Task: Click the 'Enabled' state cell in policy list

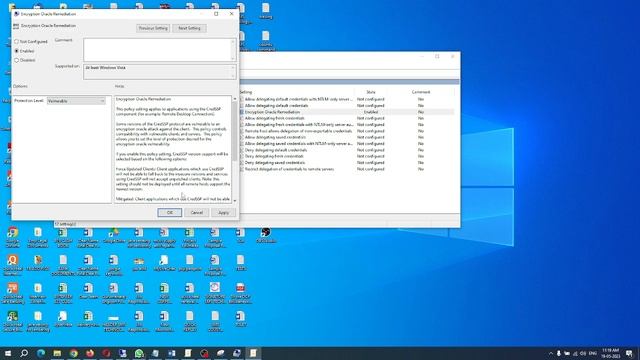Action: pos(371,112)
